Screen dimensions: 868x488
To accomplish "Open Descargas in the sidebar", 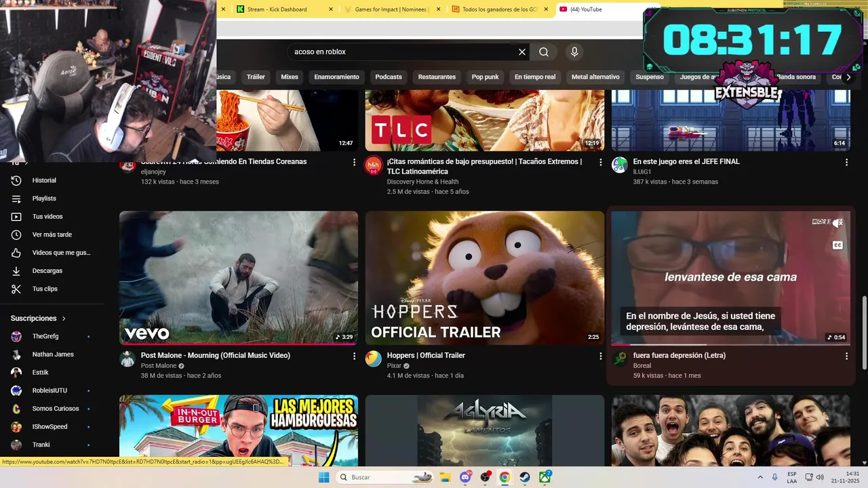I will point(47,270).
